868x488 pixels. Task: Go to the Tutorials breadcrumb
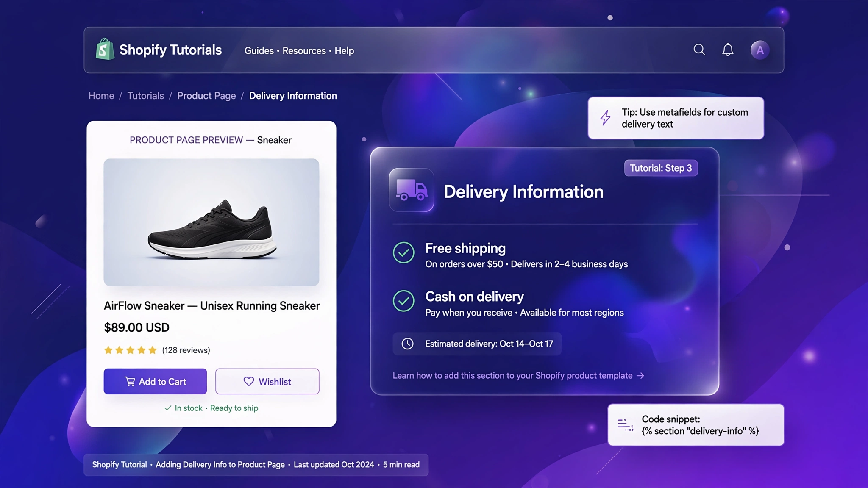145,96
